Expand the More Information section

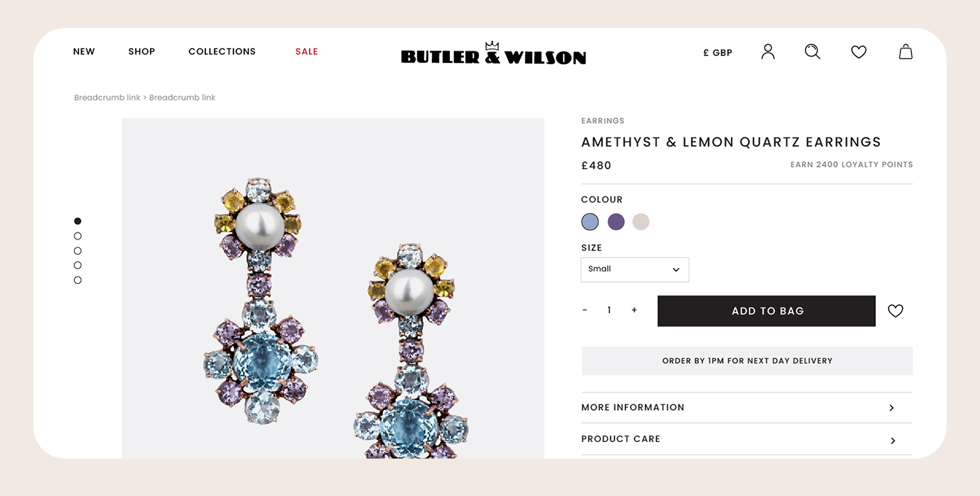[x=747, y=407]
